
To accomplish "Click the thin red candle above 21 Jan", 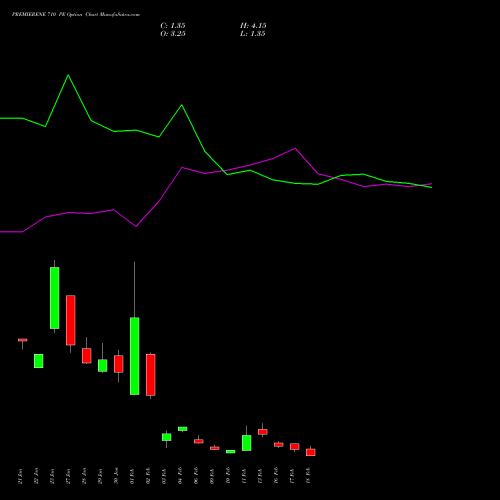I will pos(23,340).
